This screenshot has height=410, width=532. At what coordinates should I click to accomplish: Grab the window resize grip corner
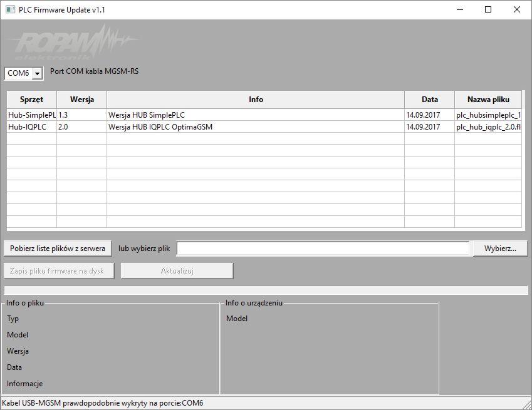tap(527, 404)
